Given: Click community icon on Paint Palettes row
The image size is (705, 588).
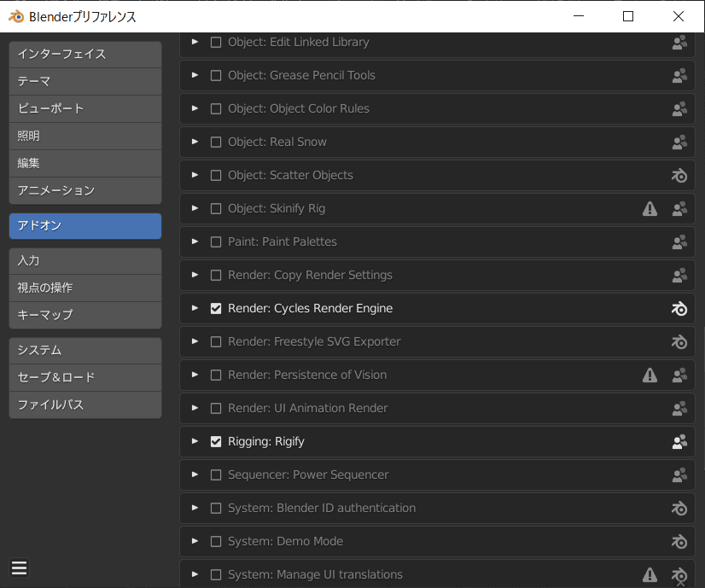Looking at the screenshot, I should pyautogui.click(x=679, y=242).
